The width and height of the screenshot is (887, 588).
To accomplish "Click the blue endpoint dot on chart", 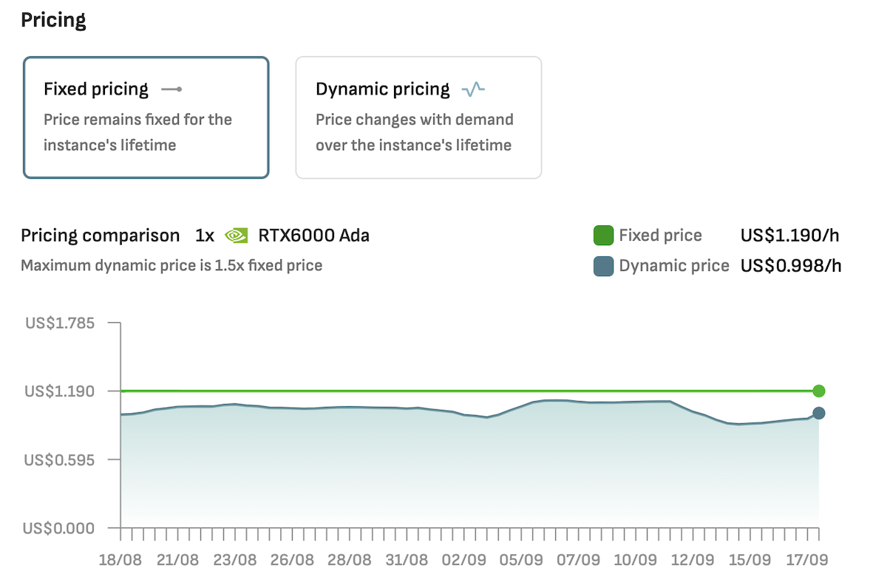I will click(x=818, y=414).
